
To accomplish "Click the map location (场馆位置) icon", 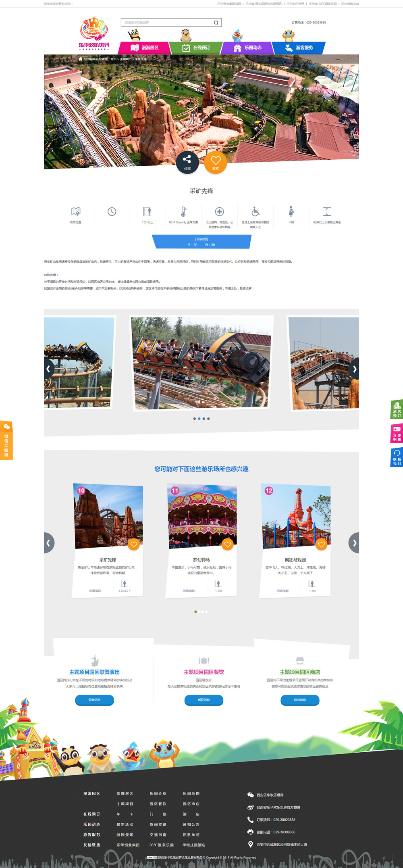I will [76, 212].
